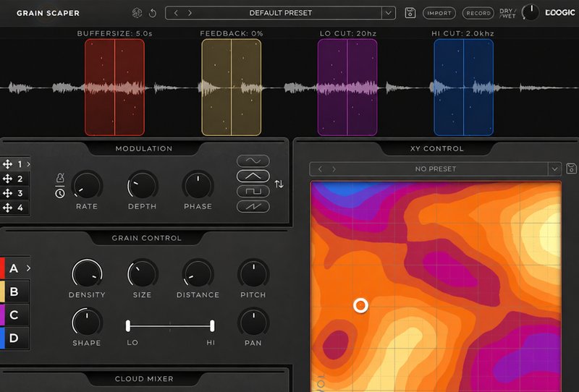The image size is (579, 392).
Task: Click the GRAIN SCAPER title
Action: click(x=48, y=13)
